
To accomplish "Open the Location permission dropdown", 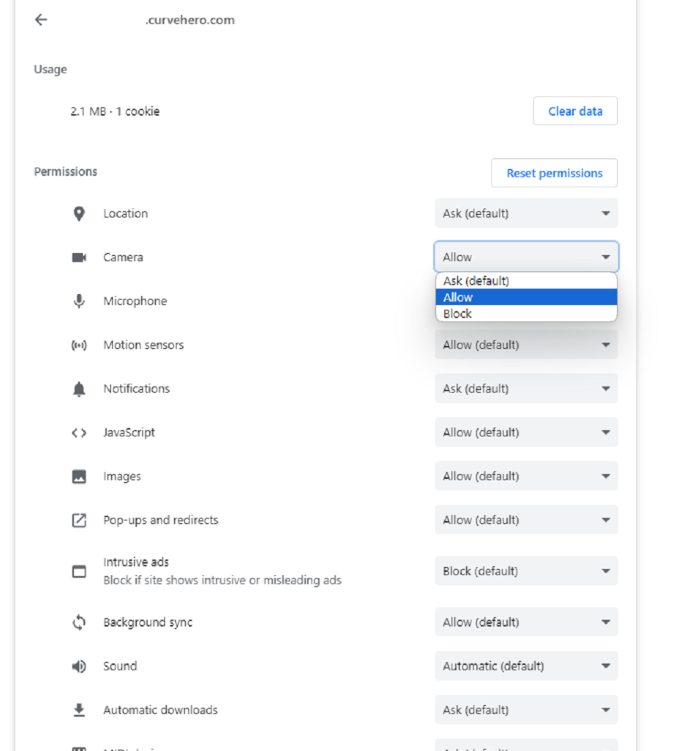I will point(526,213).
